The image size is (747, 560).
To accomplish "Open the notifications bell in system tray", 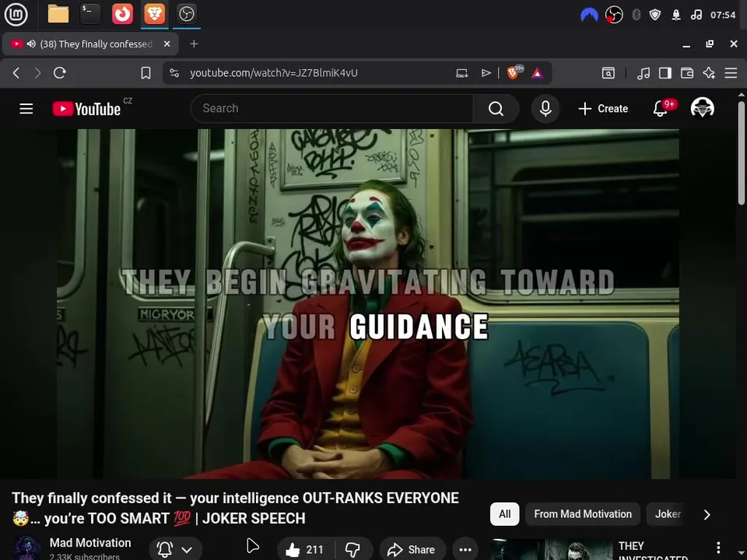I will tap(676, 15).
